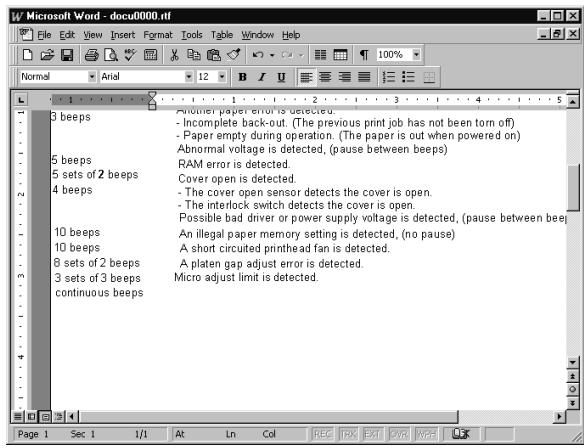
Task: Undo the last action
Action: [x=258, y=55]
